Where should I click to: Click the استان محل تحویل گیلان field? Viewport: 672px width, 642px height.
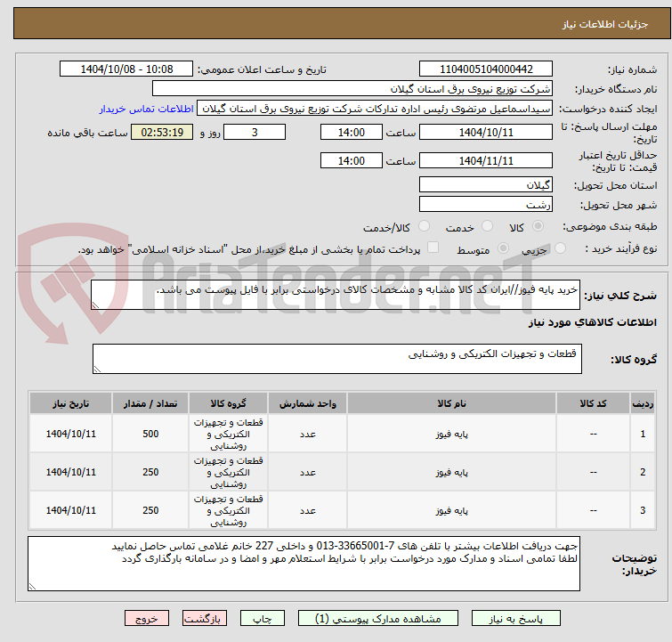tap(486, 185)
